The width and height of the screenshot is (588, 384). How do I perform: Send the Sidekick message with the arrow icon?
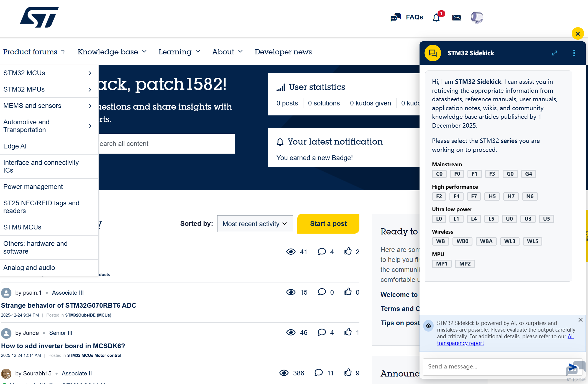[x=572, y=367]
